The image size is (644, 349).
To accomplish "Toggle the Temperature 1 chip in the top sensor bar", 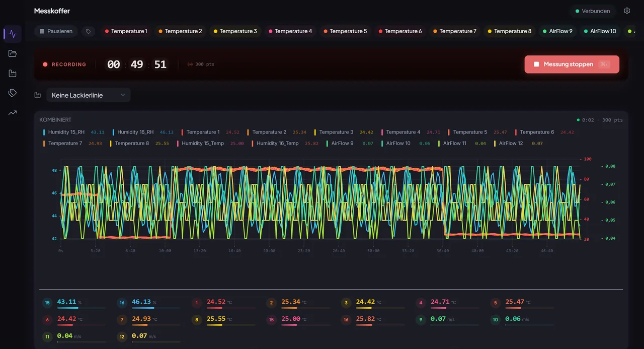I will click(x=126, y=31).
